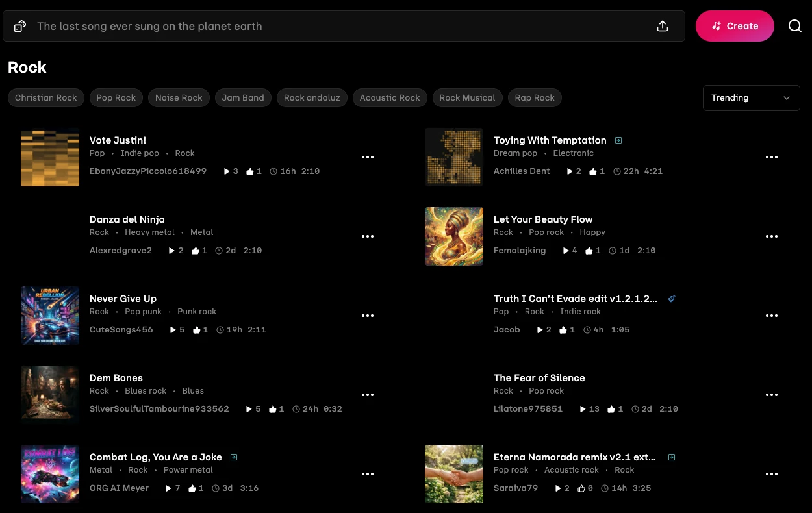Click the icon beside Truth I Can't Evade
Screen dimensions: 812x513
pyautogui.click(x=672, y=299)
